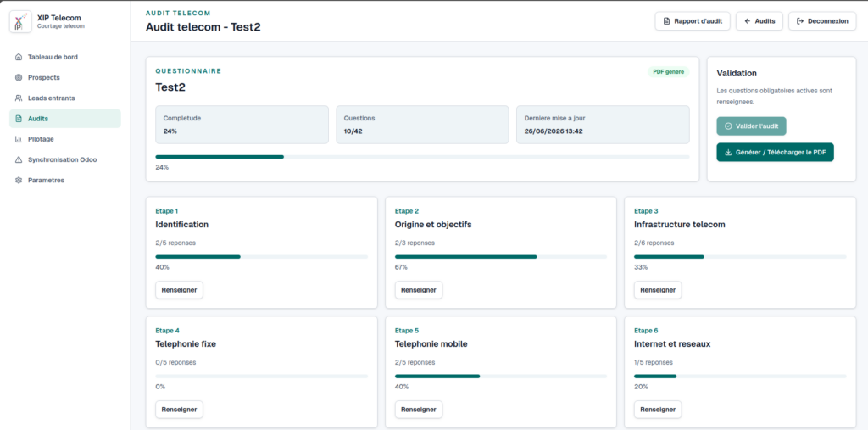Click the people icon next to Leads entrants
This screenshot has width=868, height=430.
point(19,98)
